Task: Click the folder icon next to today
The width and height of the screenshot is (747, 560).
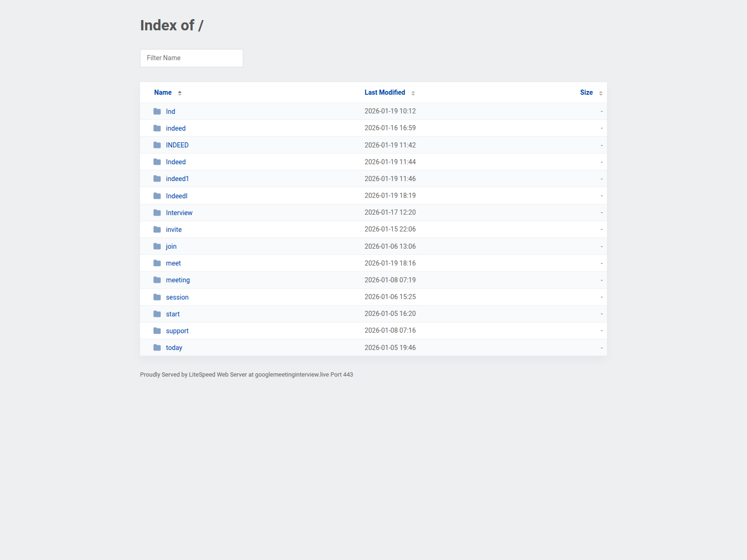Action: point(157,348)
